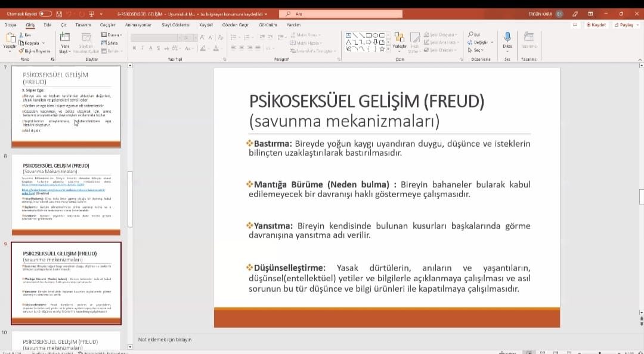Expand the shapes gallery more arrow

pyautogui.click(x=389, y=50)
